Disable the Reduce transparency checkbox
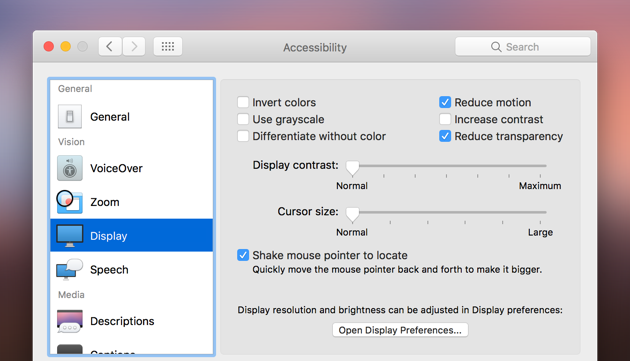Image resolution: width=630 pixels, height=361 pixels. (445, 136)
